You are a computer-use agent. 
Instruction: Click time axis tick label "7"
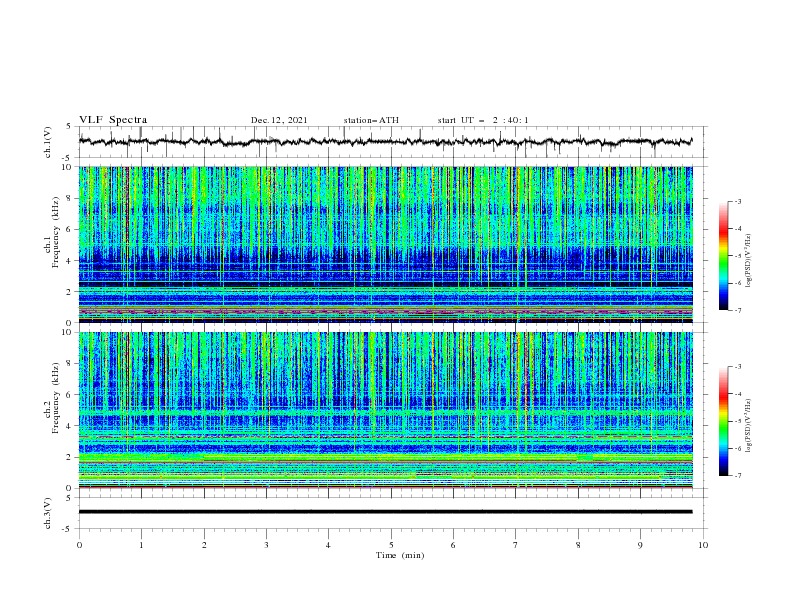(x=516, y=545)
